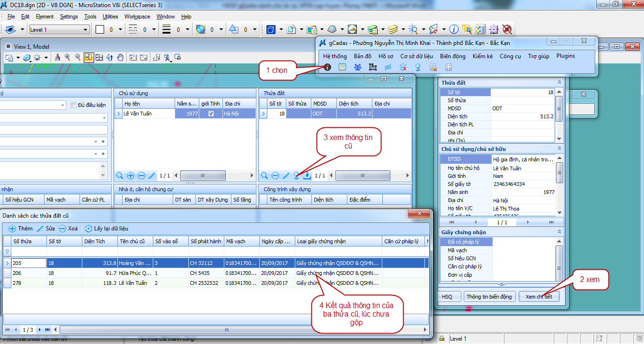644x344 pixels.
Task: Click the black info icon in gCadas toolbar
Action: point(327,67)
